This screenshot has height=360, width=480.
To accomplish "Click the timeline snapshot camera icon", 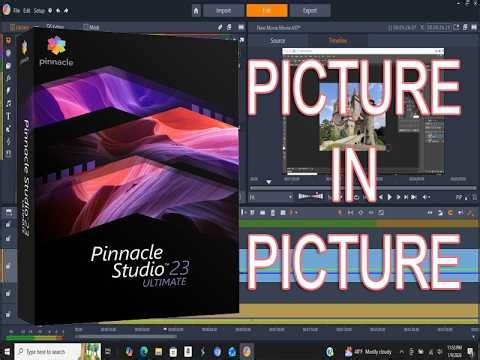I will coord(283,212).
